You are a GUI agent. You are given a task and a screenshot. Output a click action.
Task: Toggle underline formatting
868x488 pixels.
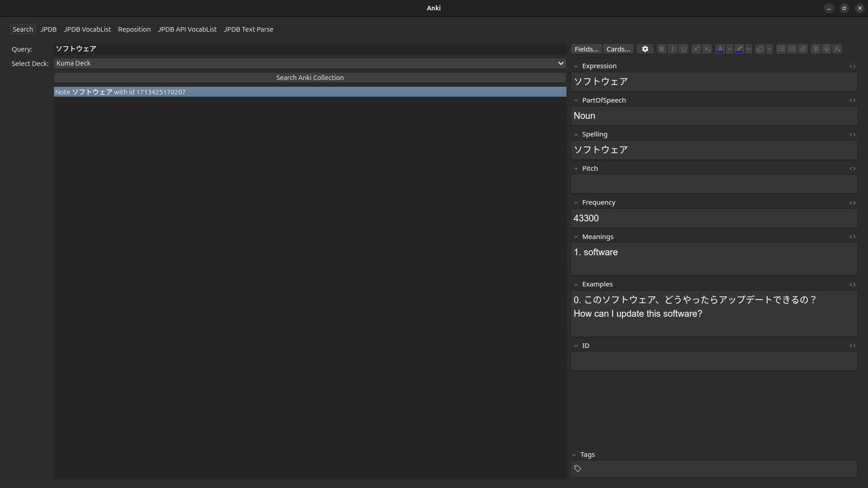(684, 49)
